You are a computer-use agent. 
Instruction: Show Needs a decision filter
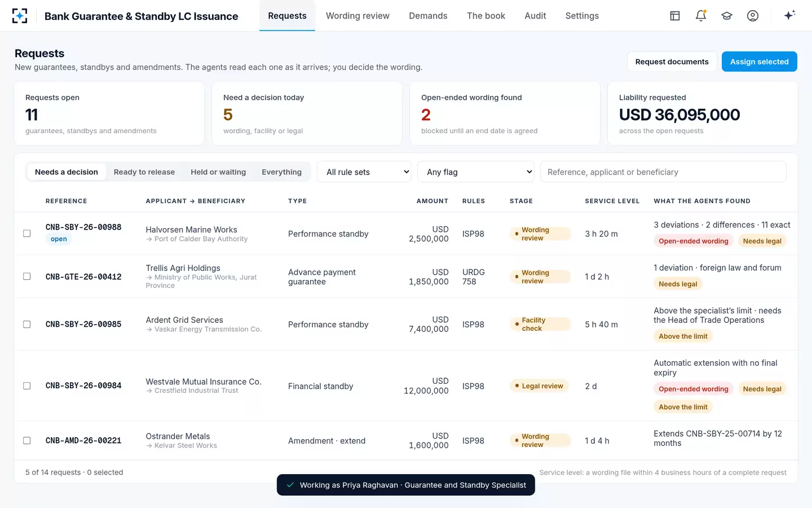67,172
